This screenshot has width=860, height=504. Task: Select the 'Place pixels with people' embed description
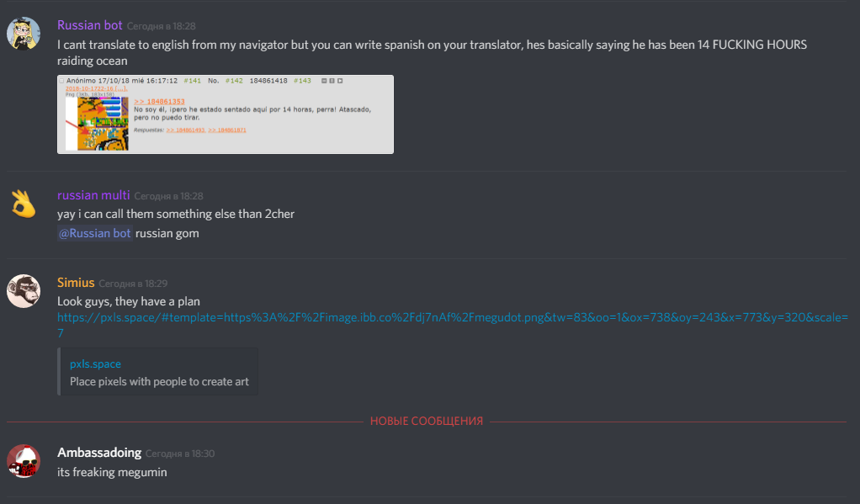(x=159, y=382)
